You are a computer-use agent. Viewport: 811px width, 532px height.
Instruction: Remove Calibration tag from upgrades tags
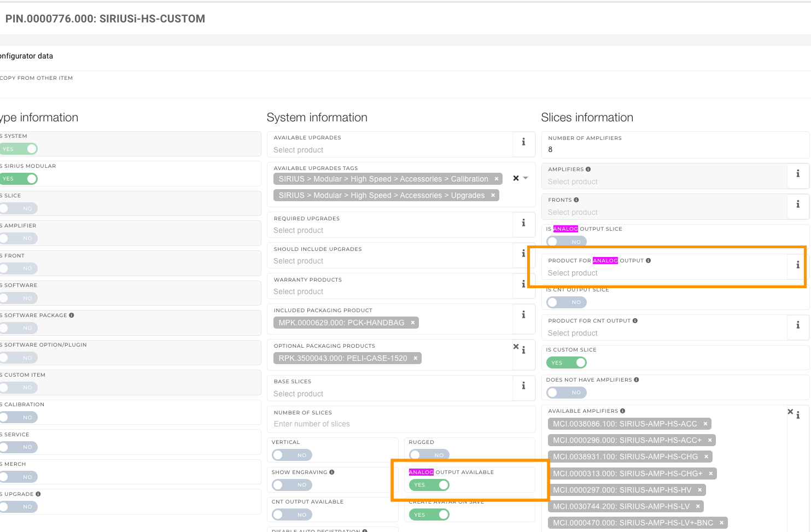tap(497, 179)
